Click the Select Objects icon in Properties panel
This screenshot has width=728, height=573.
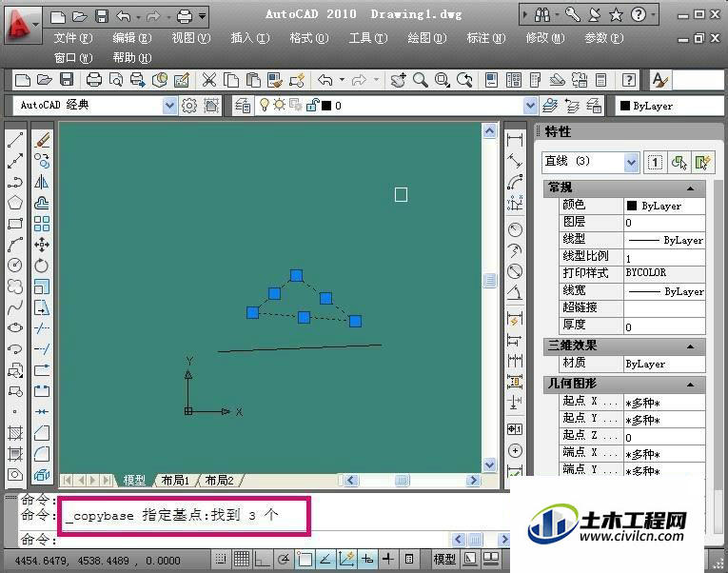coord(679,163)
